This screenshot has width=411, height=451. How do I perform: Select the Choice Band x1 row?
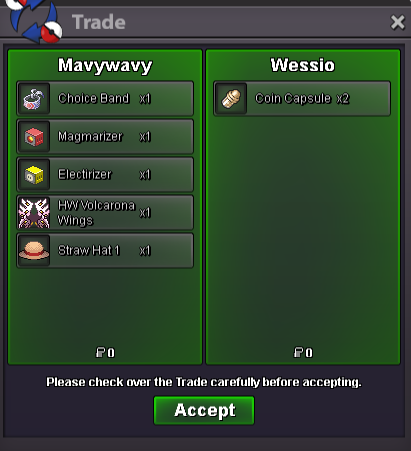point(105,99)
